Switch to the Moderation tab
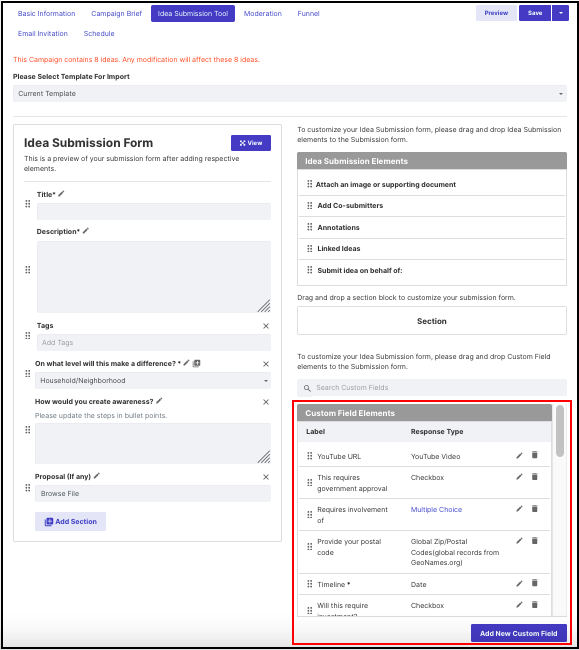 263,13
